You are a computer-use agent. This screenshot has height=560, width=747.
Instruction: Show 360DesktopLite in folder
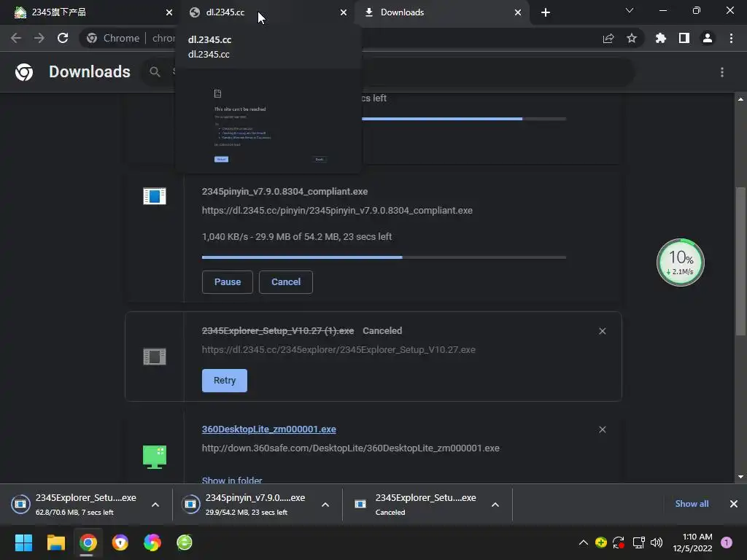(232, 480)
